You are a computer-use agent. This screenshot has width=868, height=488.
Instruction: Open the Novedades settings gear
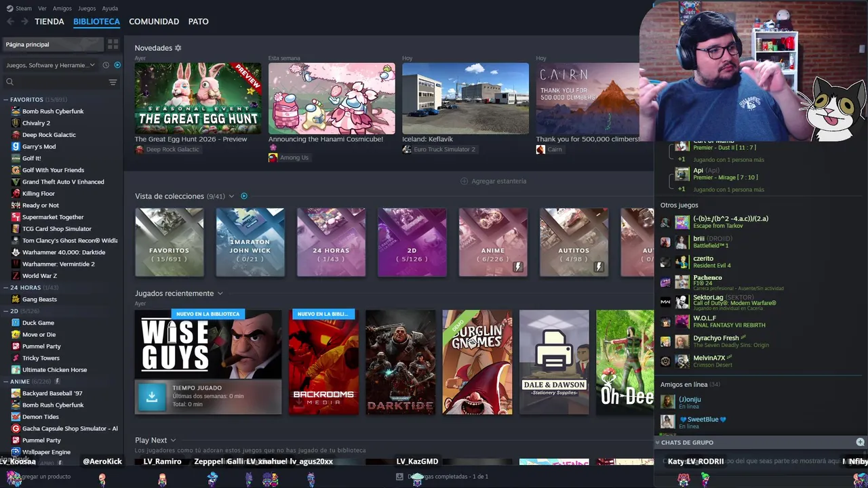pos(178,48)
